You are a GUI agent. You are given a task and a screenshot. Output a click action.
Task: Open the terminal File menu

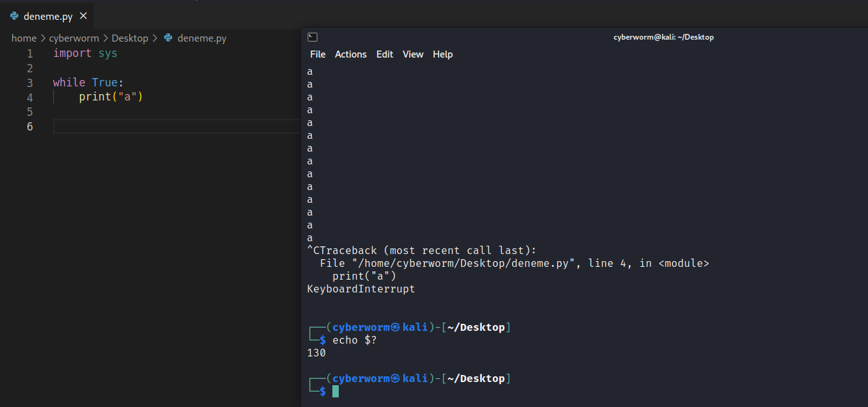click(318, 54)
